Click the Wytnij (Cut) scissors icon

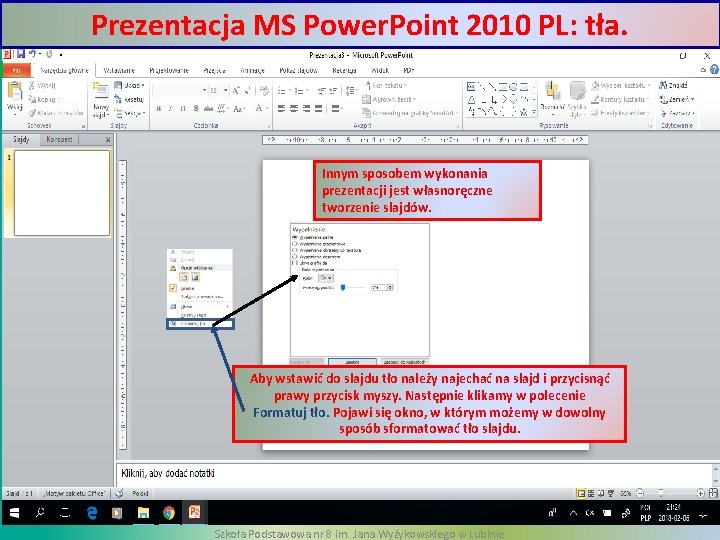tap(32, 85)
